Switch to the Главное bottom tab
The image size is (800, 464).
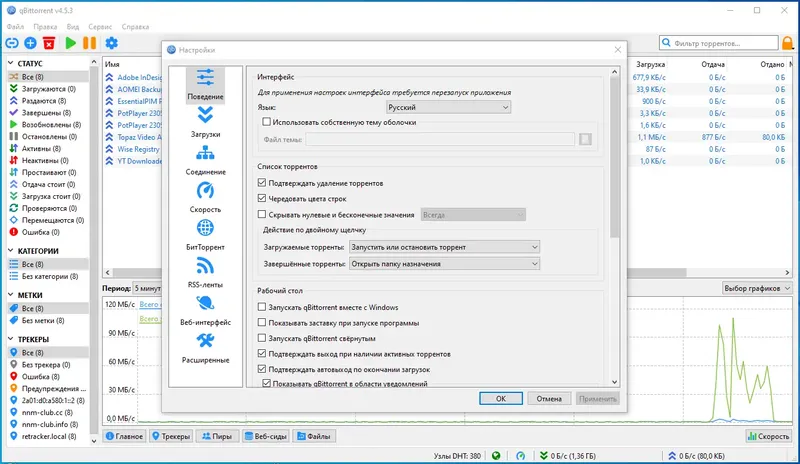pyautogui.click(x=124, y=436)
